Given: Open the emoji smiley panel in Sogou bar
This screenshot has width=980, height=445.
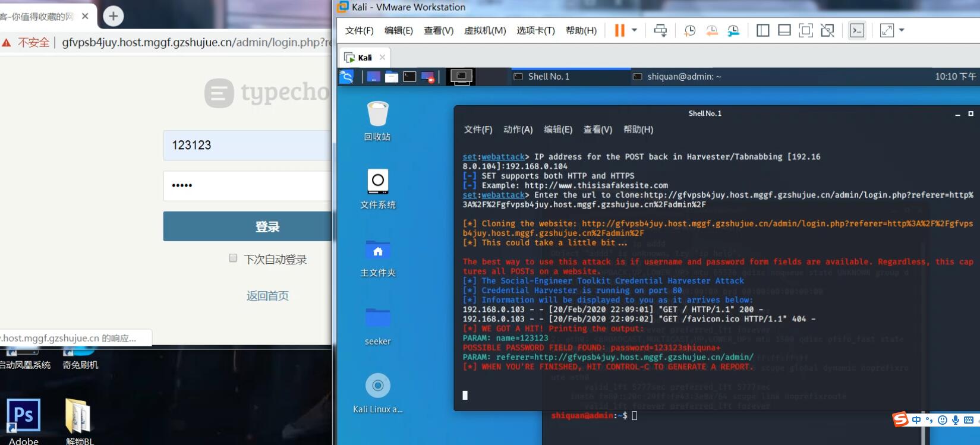Looking at the screenshot, I should [x=942, y=420].
